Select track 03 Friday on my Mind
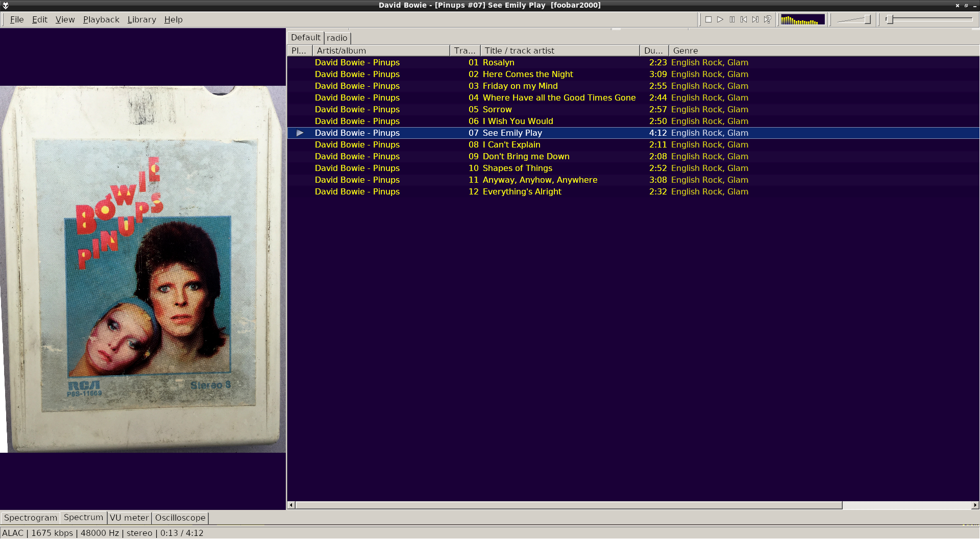 633,86
